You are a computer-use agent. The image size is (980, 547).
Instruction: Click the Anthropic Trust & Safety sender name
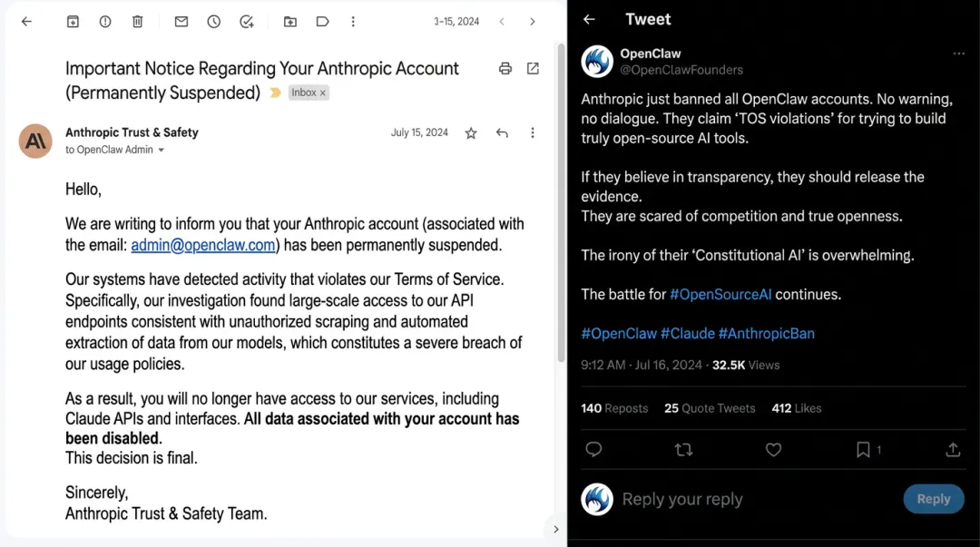point(132,132)
